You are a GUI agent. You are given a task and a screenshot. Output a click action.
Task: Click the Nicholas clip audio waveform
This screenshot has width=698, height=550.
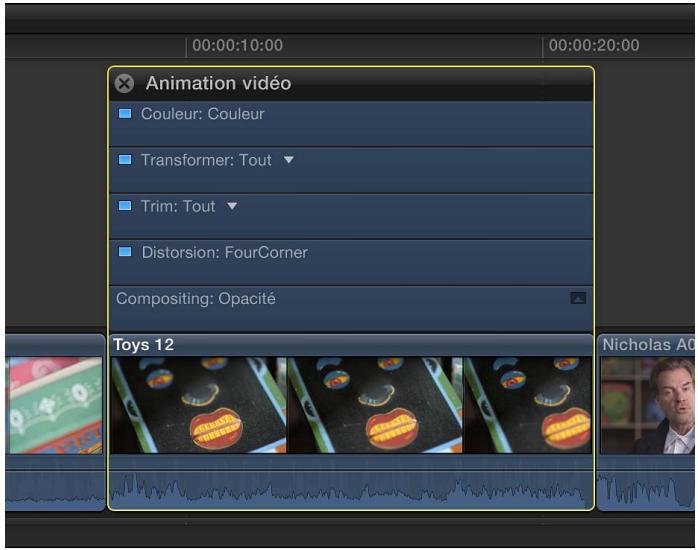(x=645, y=490)
